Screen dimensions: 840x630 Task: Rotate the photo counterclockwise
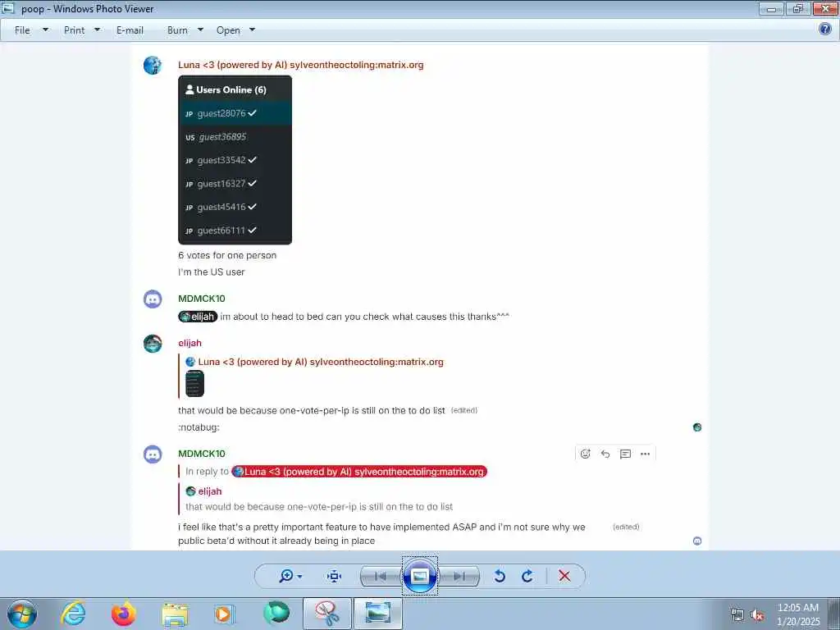(500, 576)
